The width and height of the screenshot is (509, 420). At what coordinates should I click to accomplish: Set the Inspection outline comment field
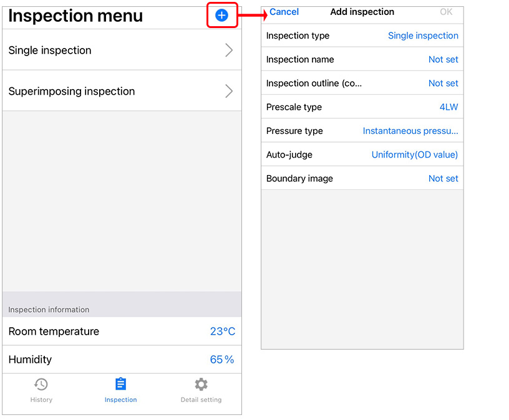tap(443, 84)
